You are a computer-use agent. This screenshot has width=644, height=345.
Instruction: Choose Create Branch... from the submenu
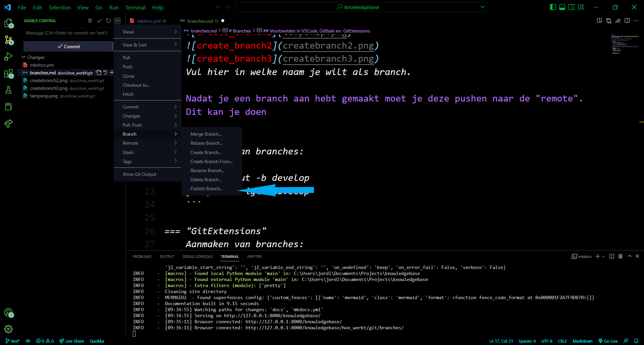(x=212, y=152)
